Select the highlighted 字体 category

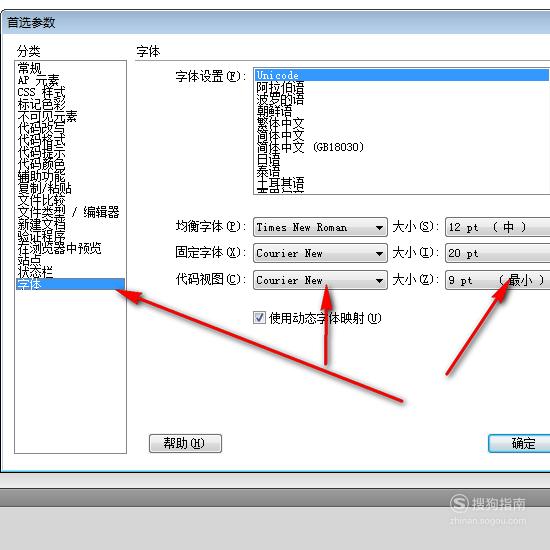pyautogui.click(x=70, y=284)
